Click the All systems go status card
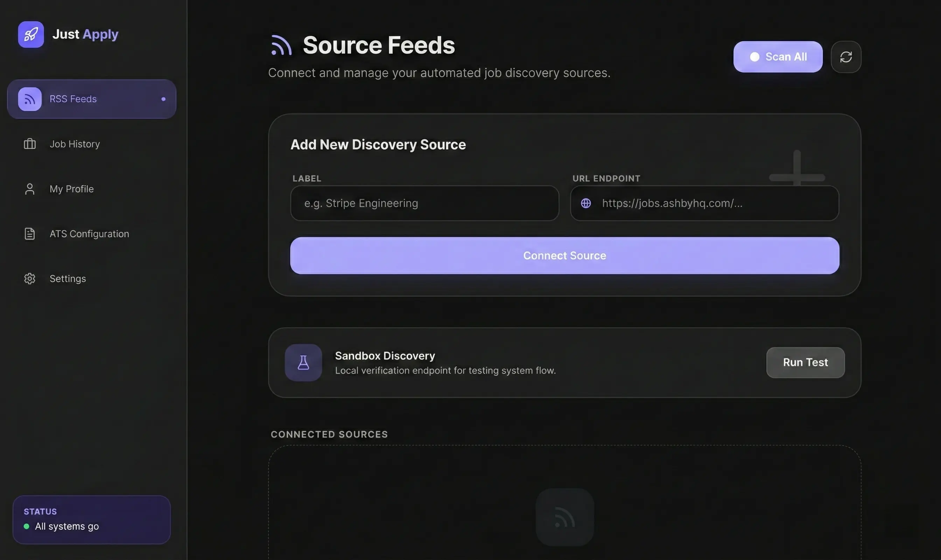941x560 pixels. click(91, 519)
